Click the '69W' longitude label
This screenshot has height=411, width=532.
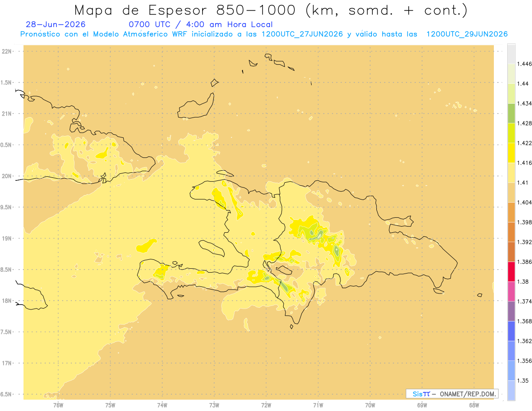[x=422, y=405]
